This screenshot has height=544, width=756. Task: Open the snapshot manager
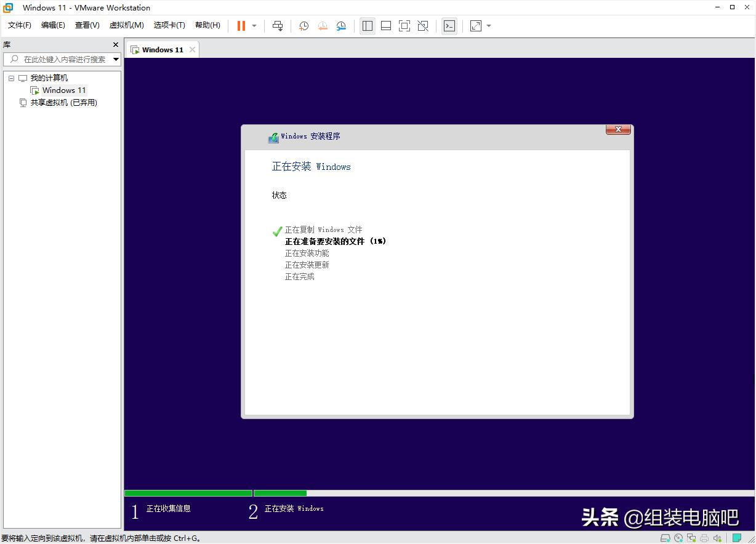341,26
